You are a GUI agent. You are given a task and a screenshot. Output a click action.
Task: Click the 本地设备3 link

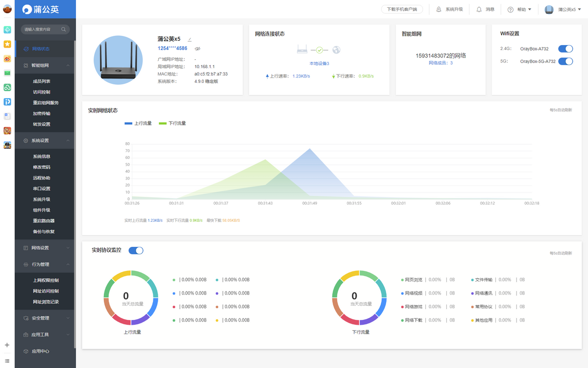pyautogui.click(x=319, y=63)
